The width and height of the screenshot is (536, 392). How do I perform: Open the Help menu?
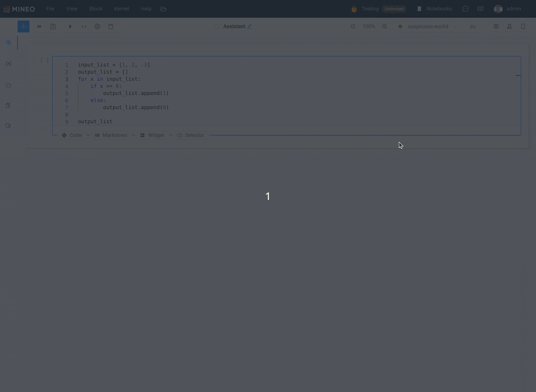[x=146, y=9]
